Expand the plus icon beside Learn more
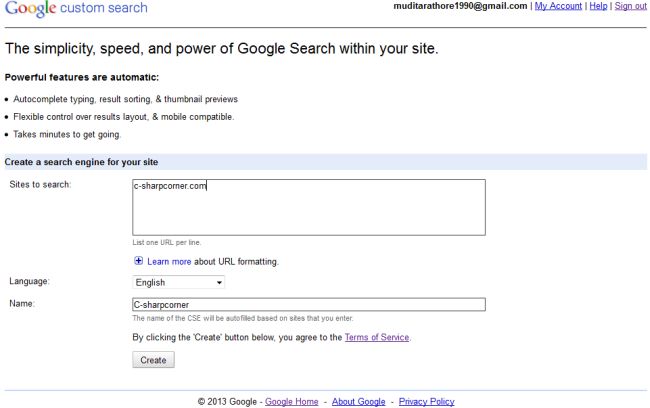650x408 pixels. point(138,261)
